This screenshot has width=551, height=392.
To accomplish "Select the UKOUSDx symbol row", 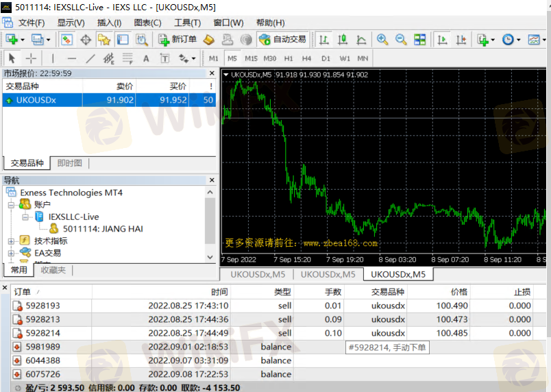I will click(x=109, y=100).
